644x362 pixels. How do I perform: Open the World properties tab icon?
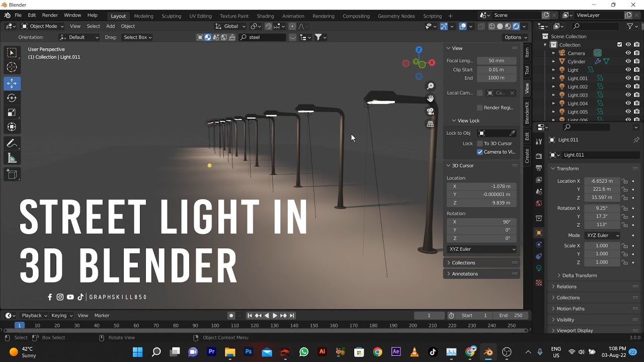[539, 204]
